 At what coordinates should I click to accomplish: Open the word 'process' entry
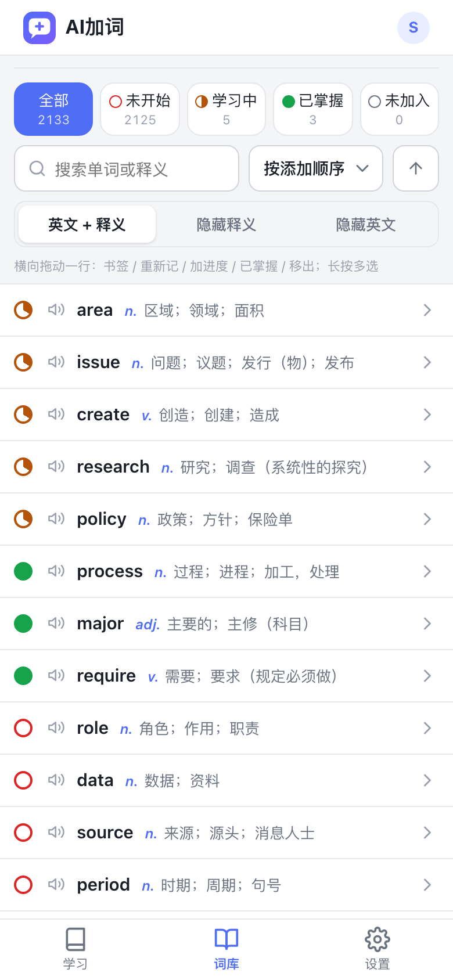227,571
